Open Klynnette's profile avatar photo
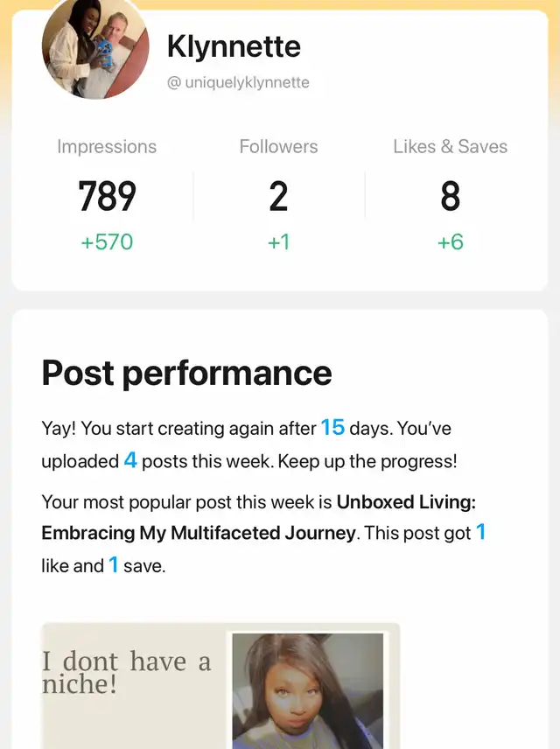560x749 pixels. (95, 47)
